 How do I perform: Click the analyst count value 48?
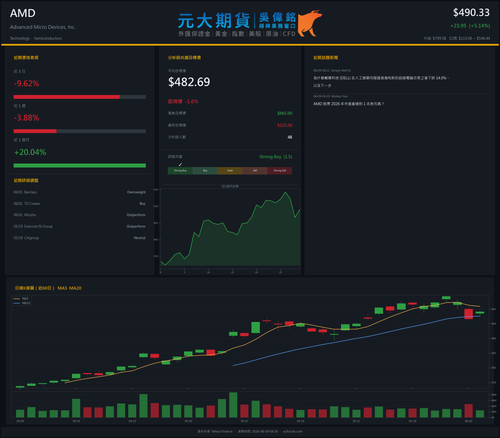click(290, 137)
